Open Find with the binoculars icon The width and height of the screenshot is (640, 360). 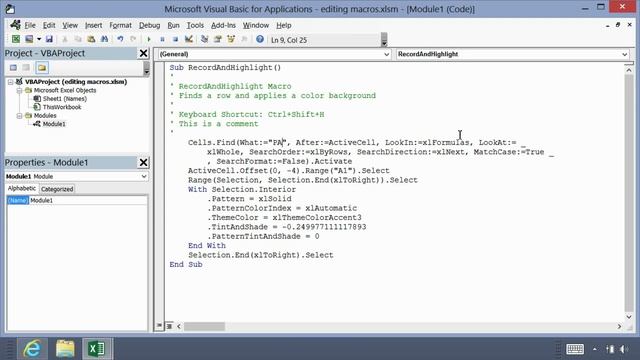point(104,39)
